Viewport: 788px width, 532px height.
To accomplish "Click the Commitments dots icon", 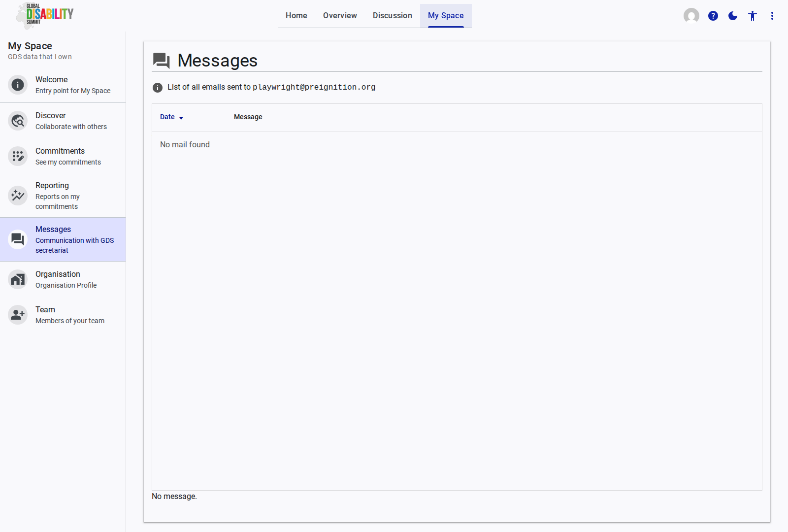I will pos(18,156).
